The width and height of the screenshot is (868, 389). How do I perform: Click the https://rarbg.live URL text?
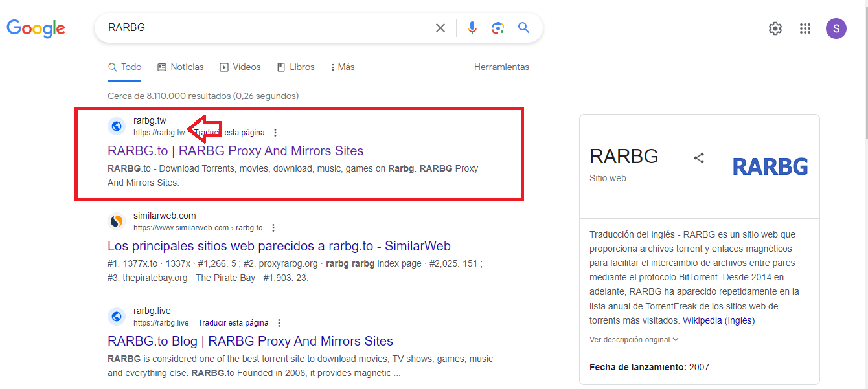(161, 323)
